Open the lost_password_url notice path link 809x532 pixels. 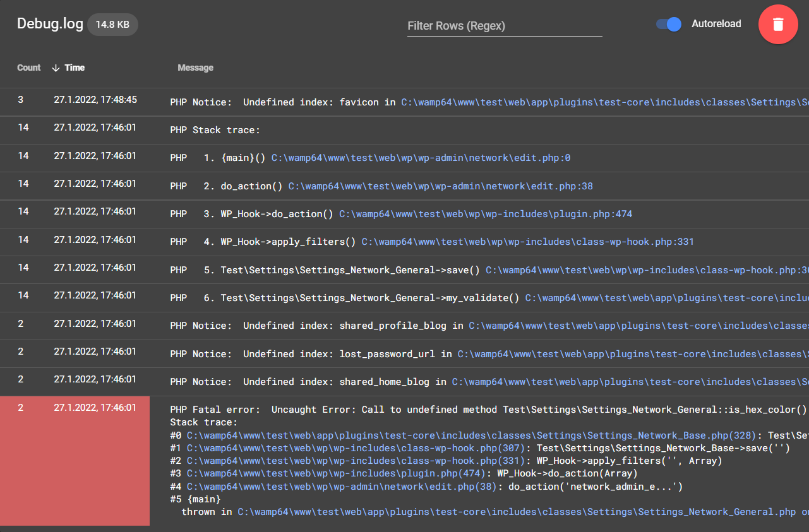point(633,354)
